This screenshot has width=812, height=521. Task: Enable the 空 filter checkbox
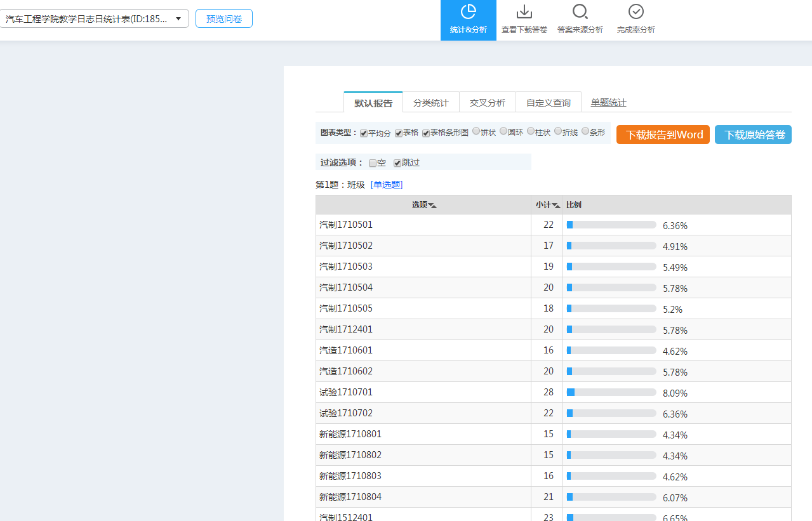[x=373, y=163]
